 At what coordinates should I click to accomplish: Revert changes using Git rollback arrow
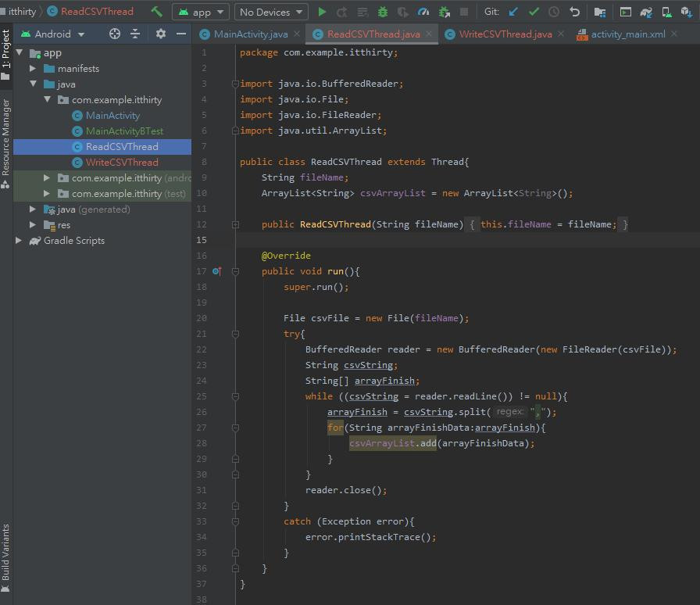point(575,12)
